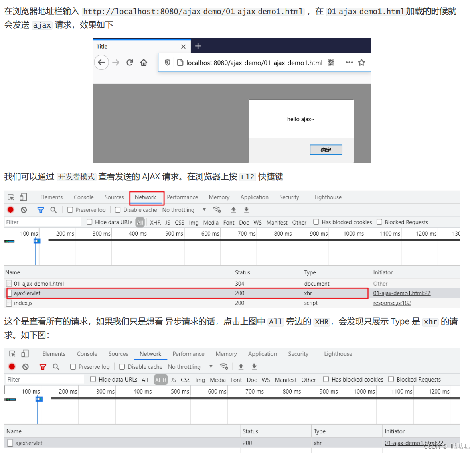
Task: Select the All filter in lower panel
Action: (x=145, y=380)
